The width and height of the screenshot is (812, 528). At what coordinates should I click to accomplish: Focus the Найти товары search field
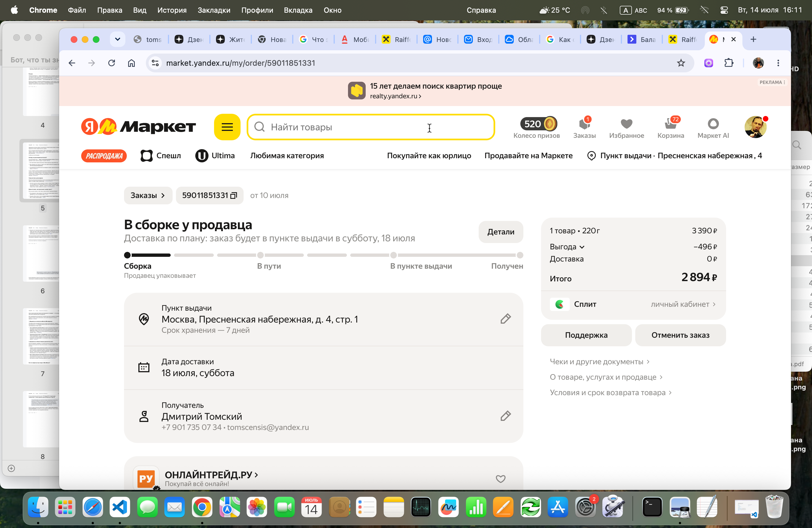371,127
